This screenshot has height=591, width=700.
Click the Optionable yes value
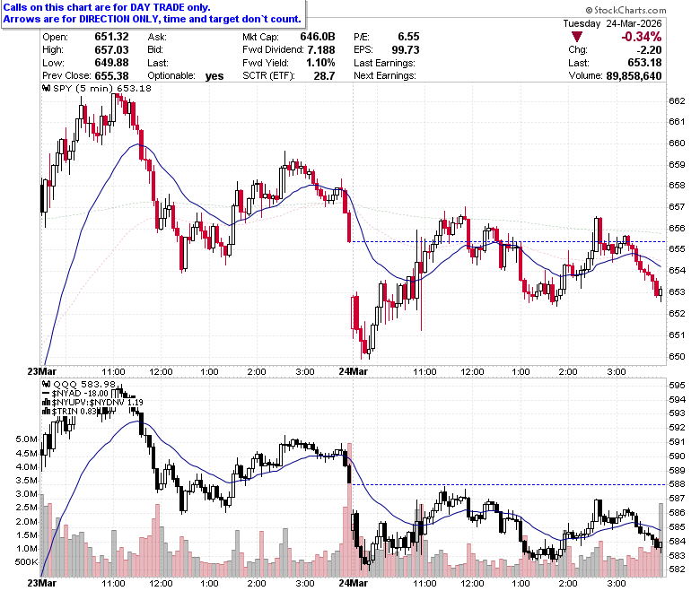(x=214, y=76)
